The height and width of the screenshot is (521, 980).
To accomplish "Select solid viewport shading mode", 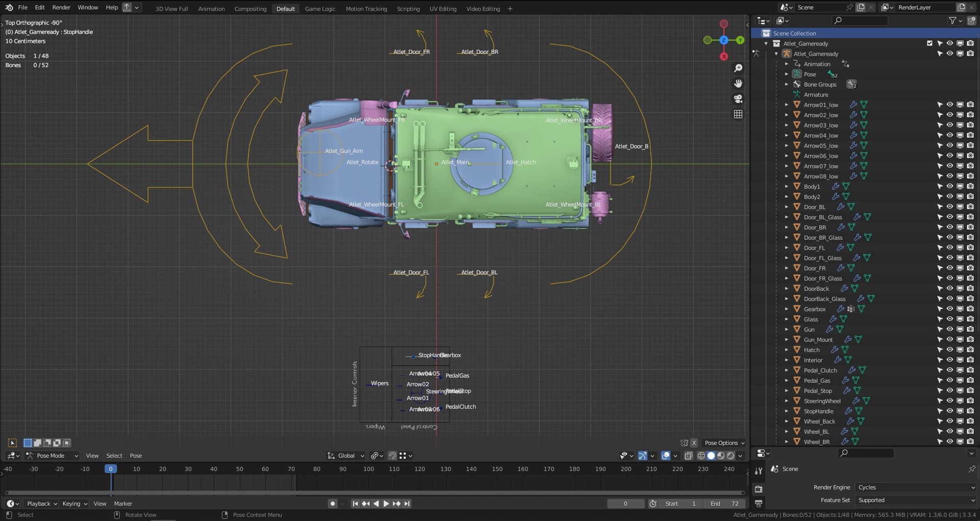I will click(711, 456).
